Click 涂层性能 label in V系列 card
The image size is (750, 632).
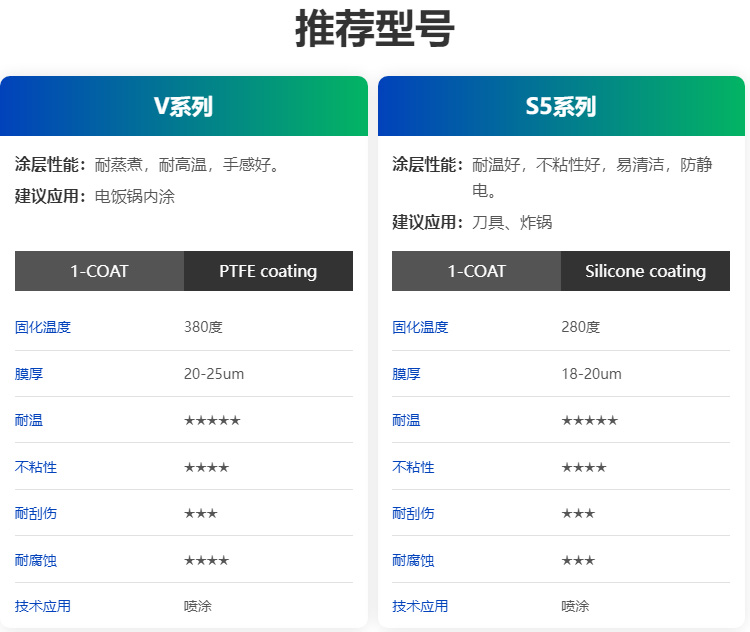[50, 165]
